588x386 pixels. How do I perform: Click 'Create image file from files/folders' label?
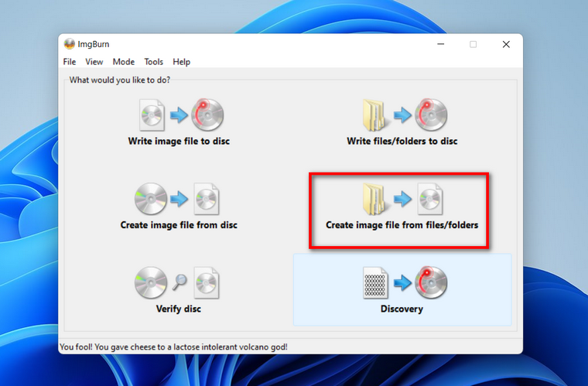pos(402,225)
